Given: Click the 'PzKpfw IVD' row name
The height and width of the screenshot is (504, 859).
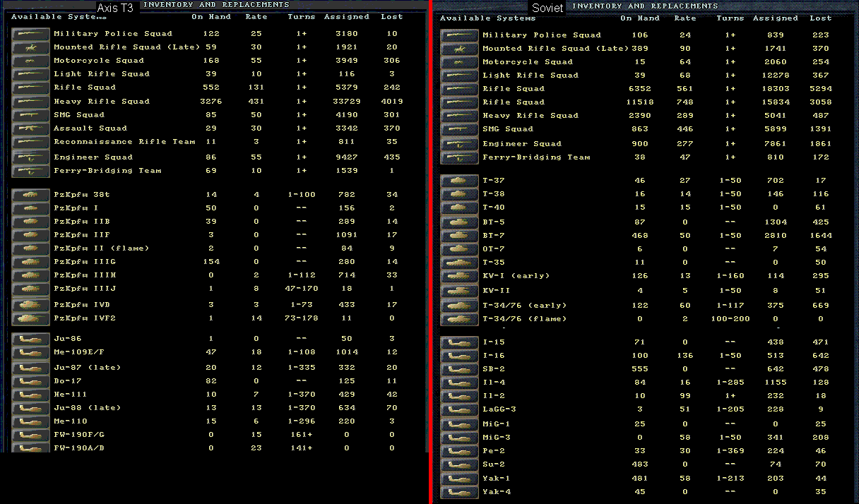Looking at the screenshot, I should pos(82,305).
